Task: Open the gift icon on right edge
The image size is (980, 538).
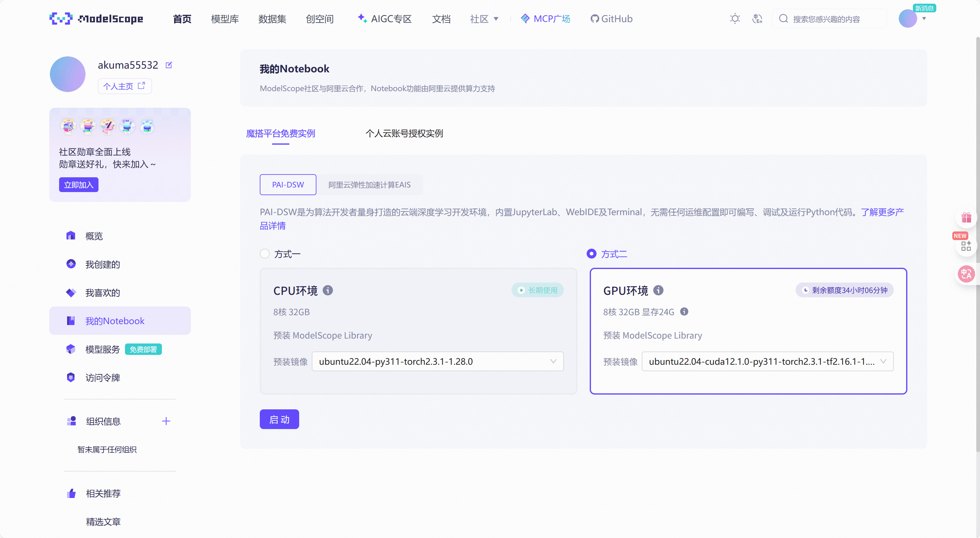Action: [x=966, y=218]
